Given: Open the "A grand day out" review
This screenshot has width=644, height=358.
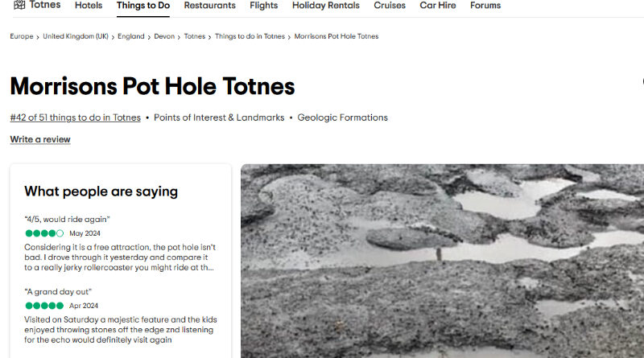Looking at the screenshot, I should coord(58,292).
